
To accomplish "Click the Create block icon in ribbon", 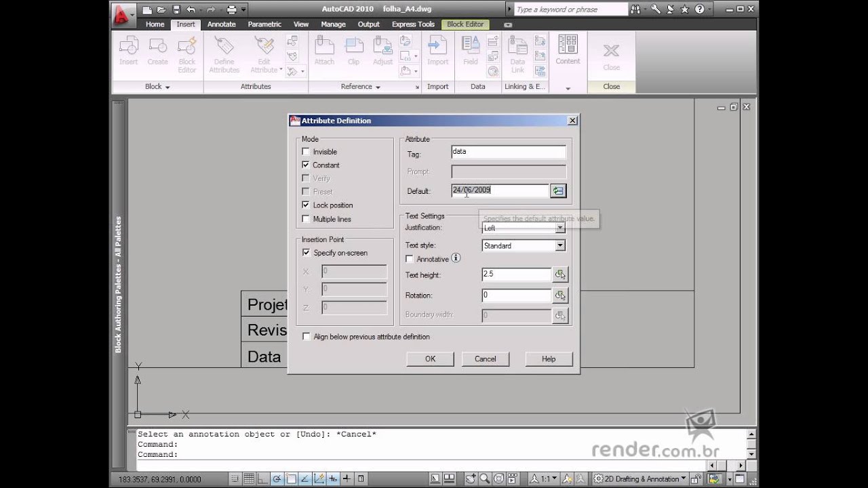I will [x=157, y=46].
